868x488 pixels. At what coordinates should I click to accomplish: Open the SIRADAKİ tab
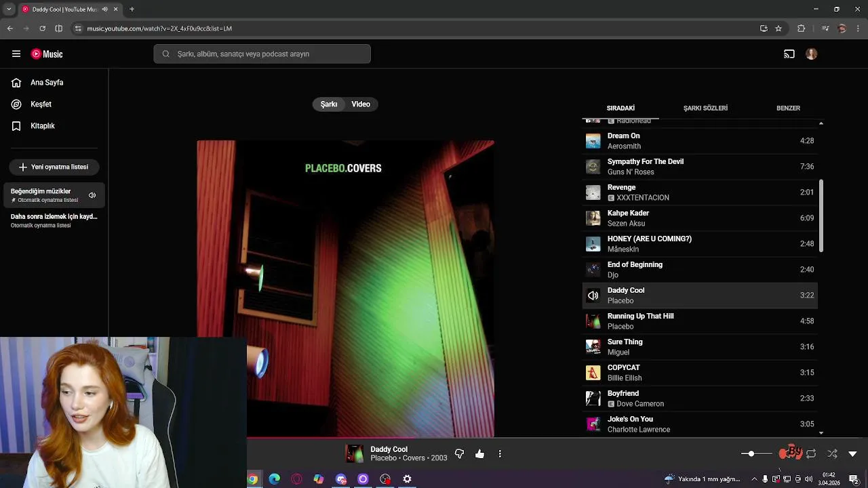[620, 108]
